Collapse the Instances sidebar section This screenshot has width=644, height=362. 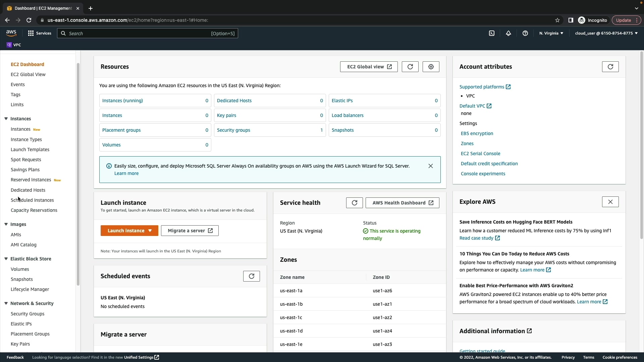coord(6,119)
